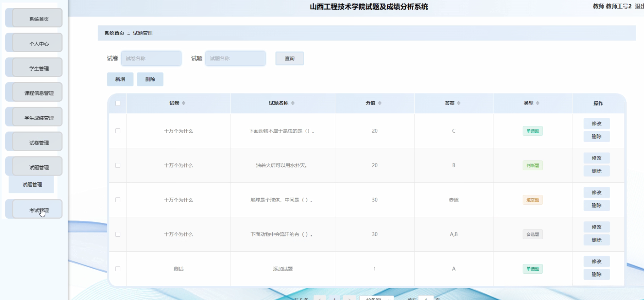Click the system title 山西工程技术学院试题及成绩分析系统
This screenshot has height=300, width=644.
pyautogui.click(x=369, y=7)
